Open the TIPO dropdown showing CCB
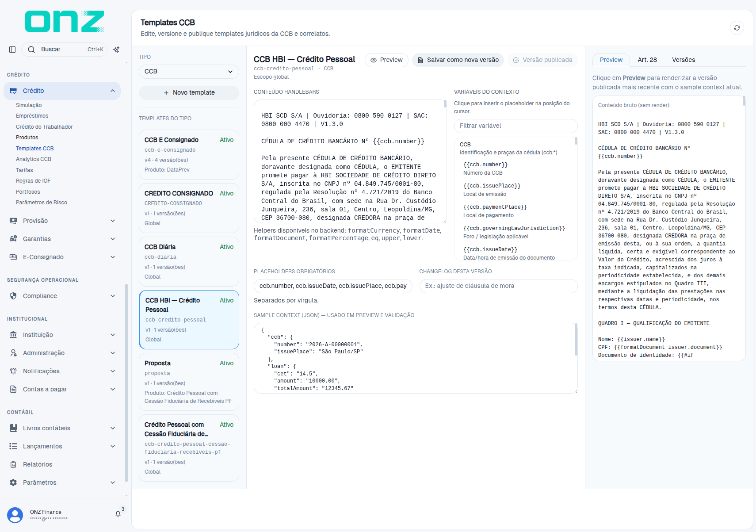Image resolution: width=756 pixels, height=532 pixels. (x=189, y=72)
